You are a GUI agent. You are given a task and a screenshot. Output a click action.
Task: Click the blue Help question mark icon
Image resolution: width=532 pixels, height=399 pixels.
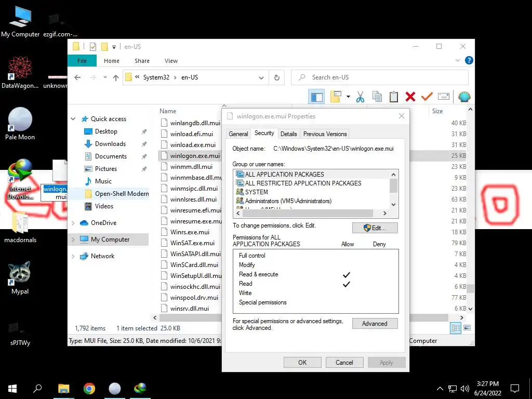(469, 60)
